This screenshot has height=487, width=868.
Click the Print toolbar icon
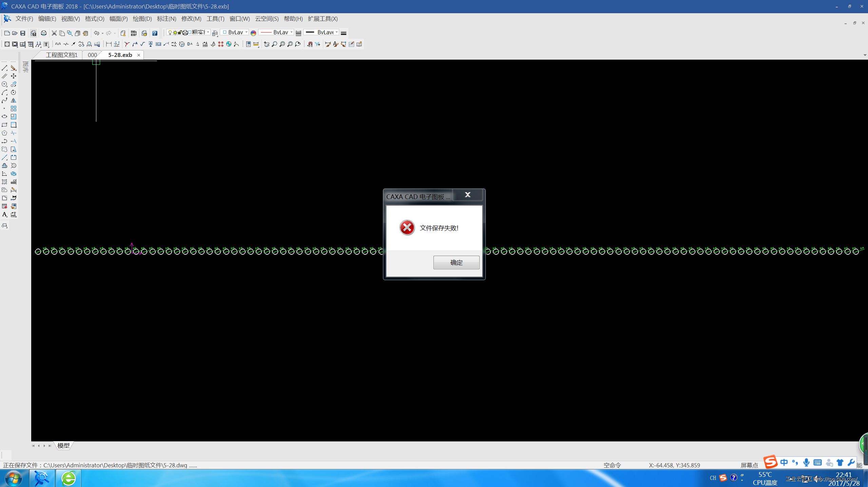click(44, 33)
